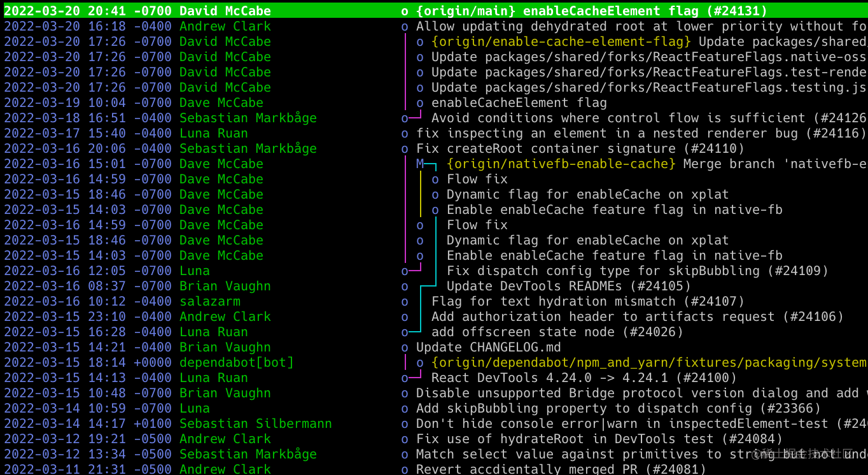Click date '2022-03-14 10:59 -0700'
Screen dimensions: 868x475
coord(88,408)
